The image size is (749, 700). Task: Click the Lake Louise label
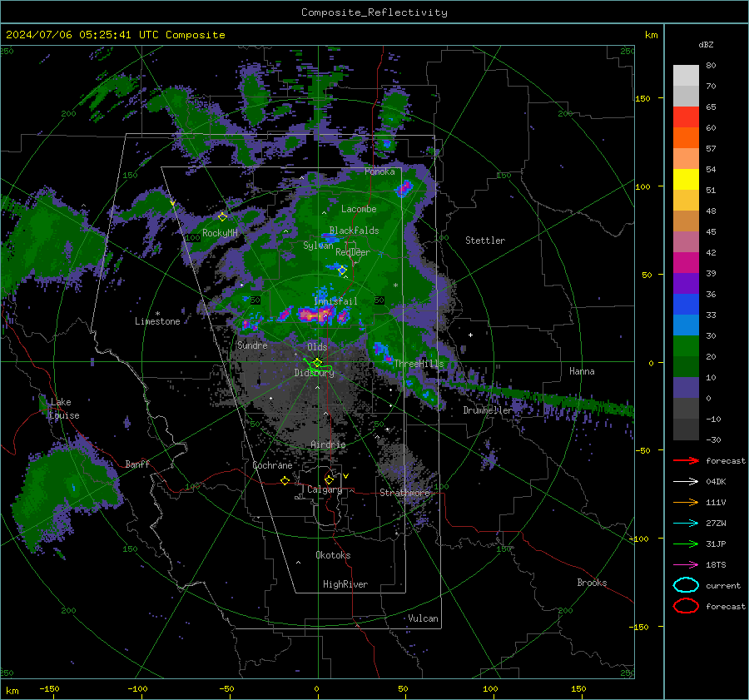[64, 409]
